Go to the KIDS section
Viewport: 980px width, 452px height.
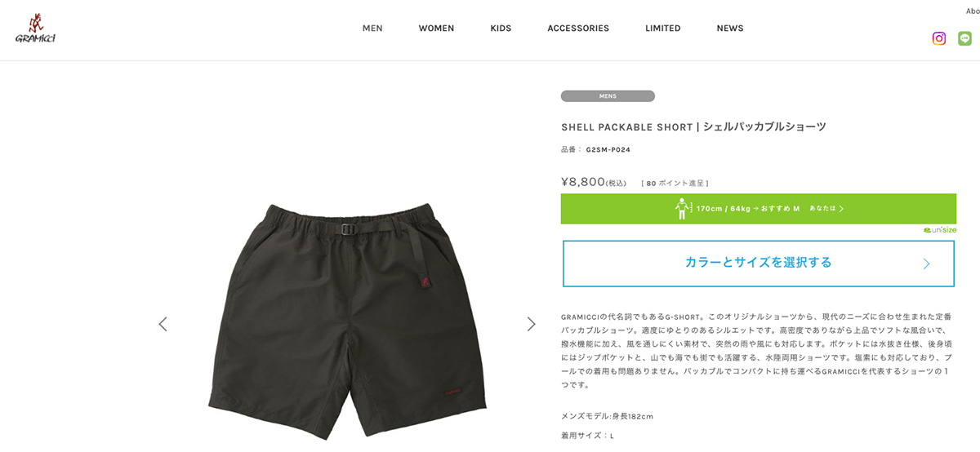501,29
